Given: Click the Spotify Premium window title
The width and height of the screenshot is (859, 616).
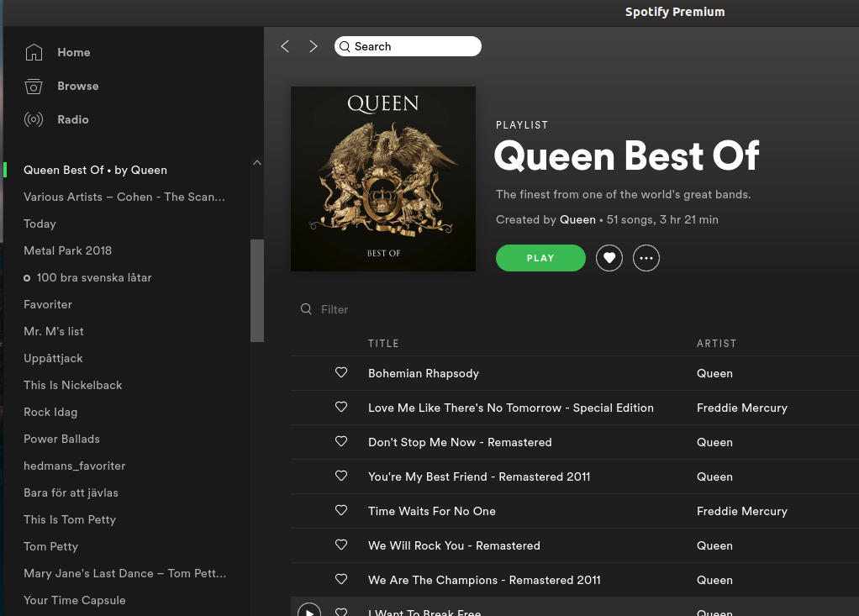Looking at the screenshot, I should (x=675, y=12).
